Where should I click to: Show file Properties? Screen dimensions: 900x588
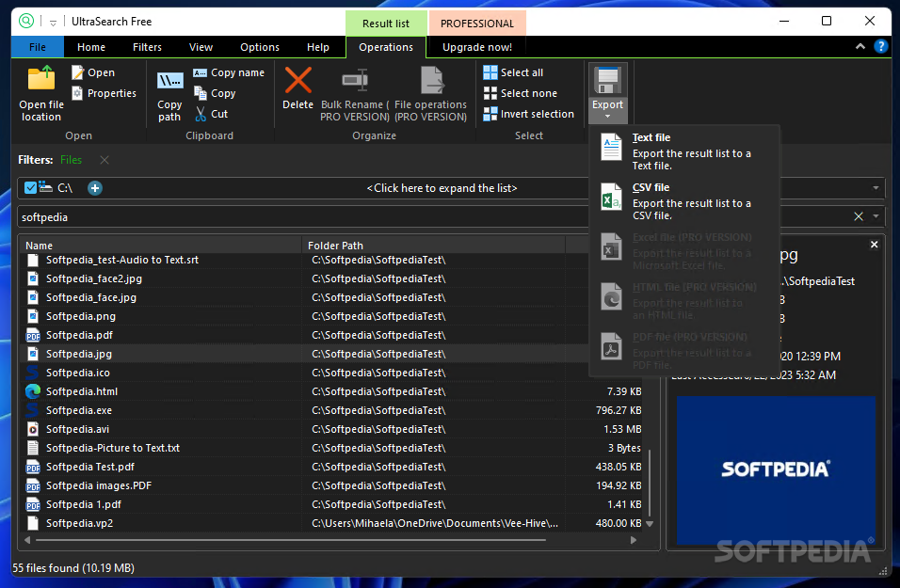click(104, 93)
